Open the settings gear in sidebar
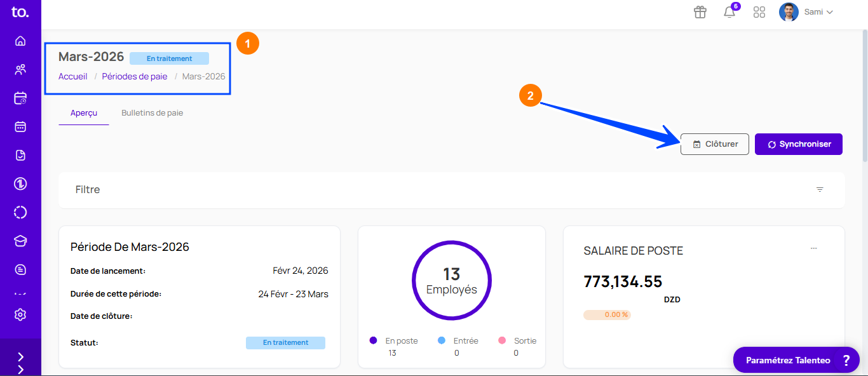This screenshot has height=376, width=868. 20,314
